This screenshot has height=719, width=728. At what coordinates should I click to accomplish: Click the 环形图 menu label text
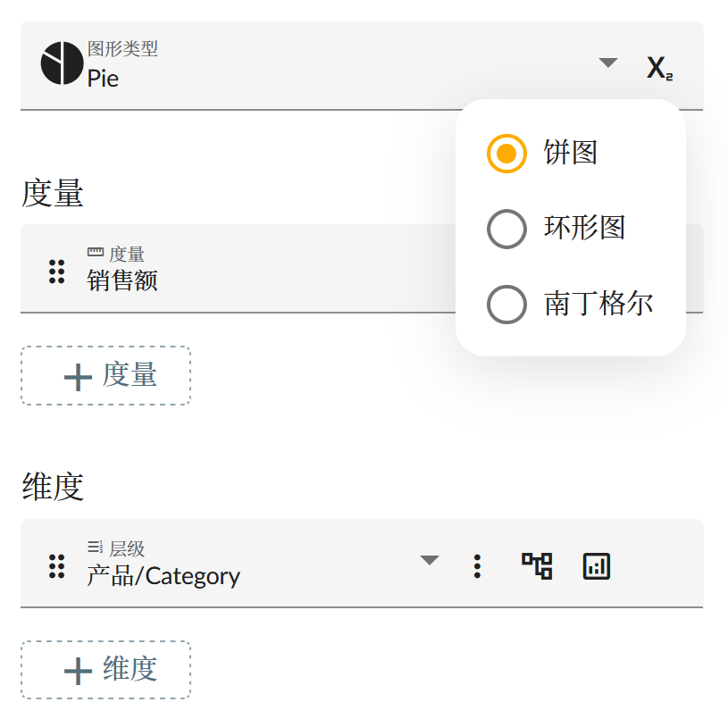(x=584, y=228)
